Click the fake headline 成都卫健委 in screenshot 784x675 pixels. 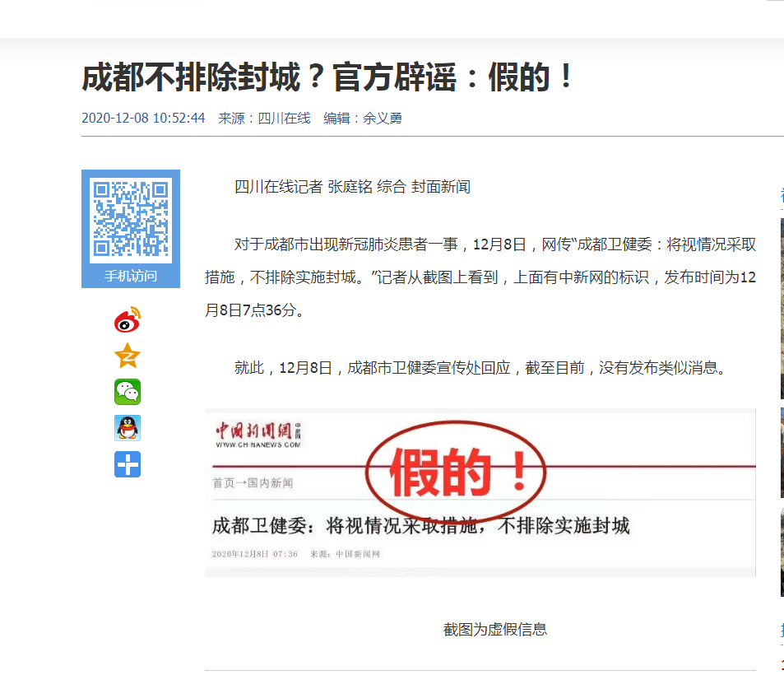click(420, 525)
